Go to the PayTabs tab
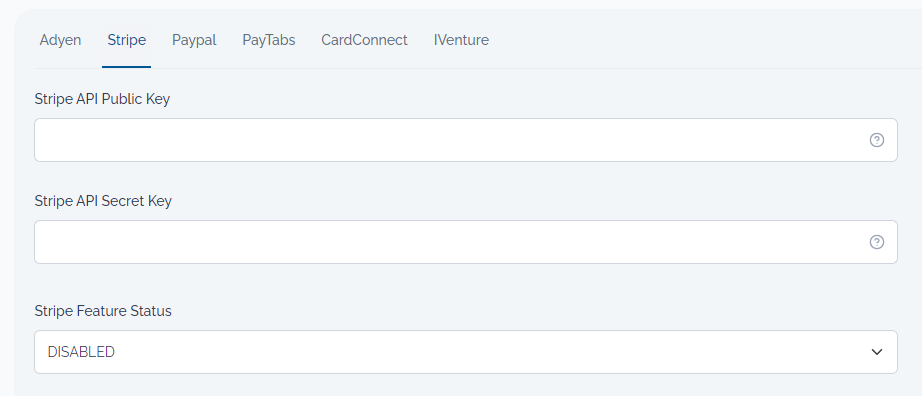The image size is (922, 396). click(269, 40)
